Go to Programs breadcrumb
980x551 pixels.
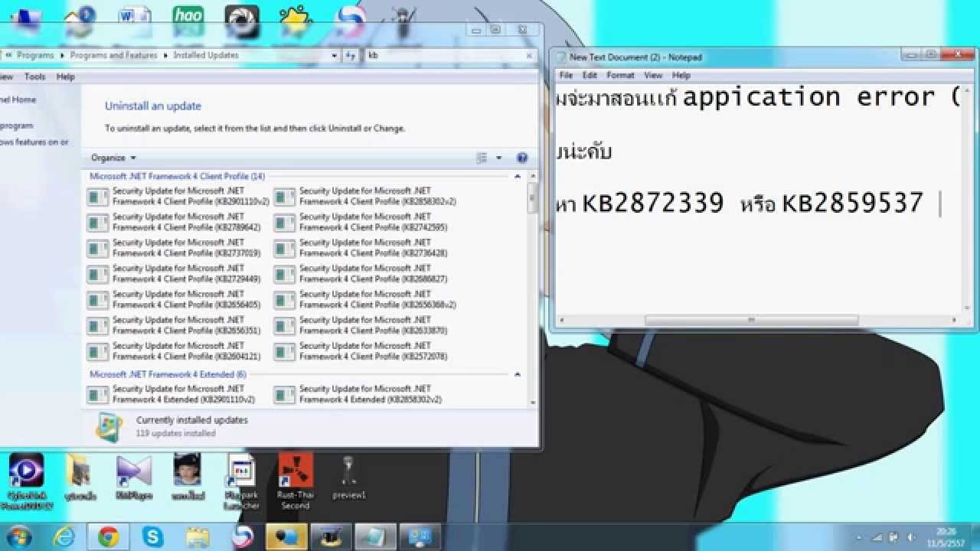[x=35, y=55]
